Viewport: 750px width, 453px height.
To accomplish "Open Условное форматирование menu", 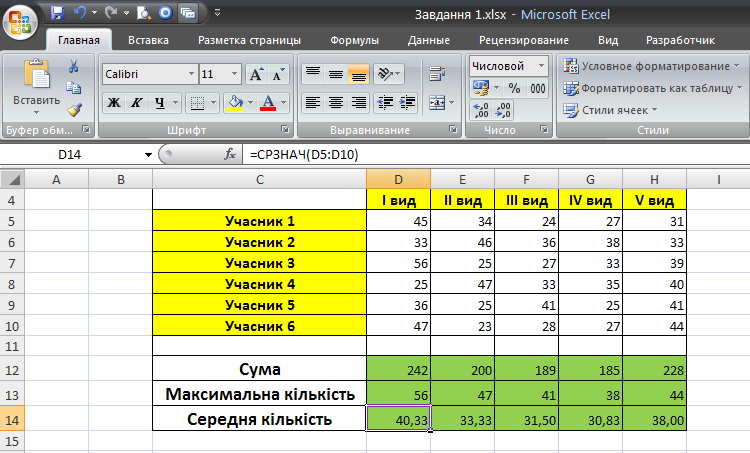I will 651,66.
